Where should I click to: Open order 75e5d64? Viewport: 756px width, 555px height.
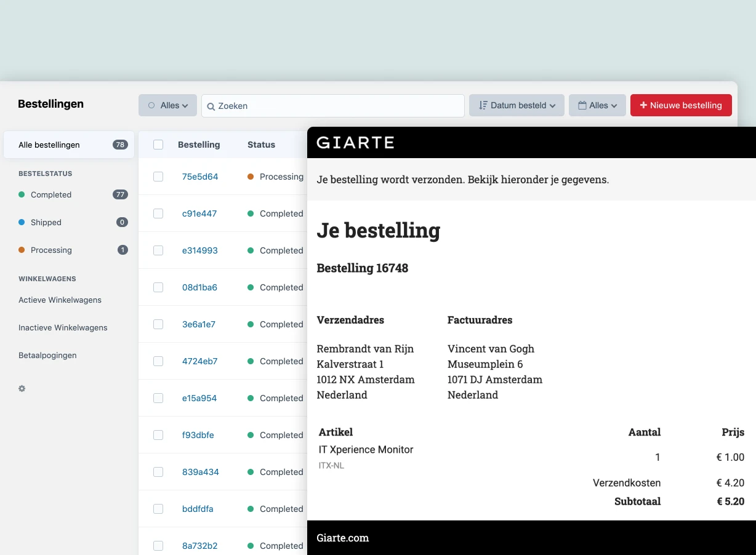[200, 177]
